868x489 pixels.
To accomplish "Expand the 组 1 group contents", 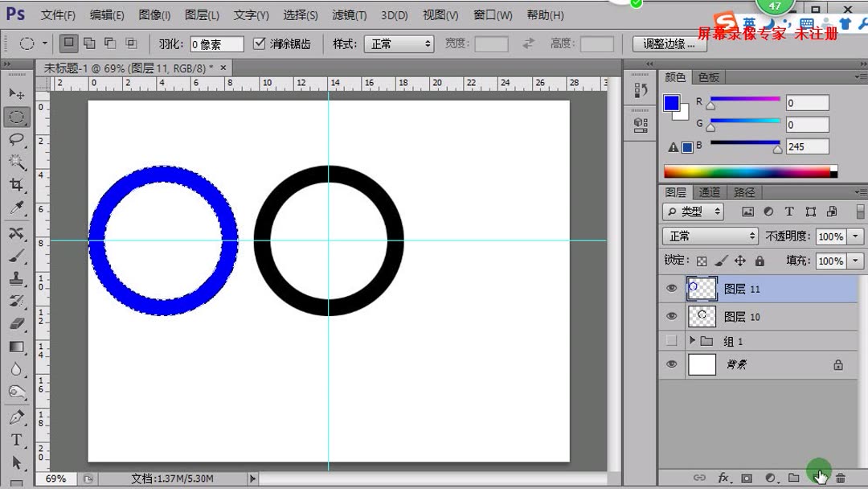I will (692, 341).
